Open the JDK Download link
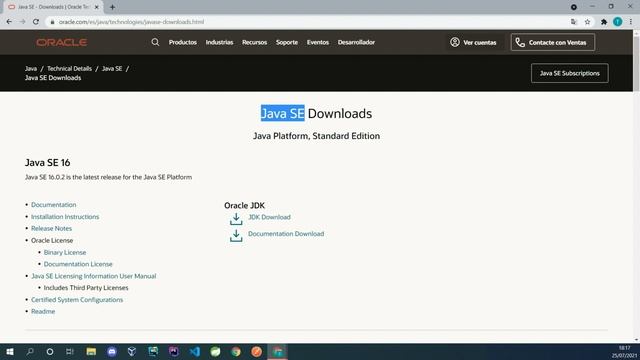640x360 pixels. (269, 217)
